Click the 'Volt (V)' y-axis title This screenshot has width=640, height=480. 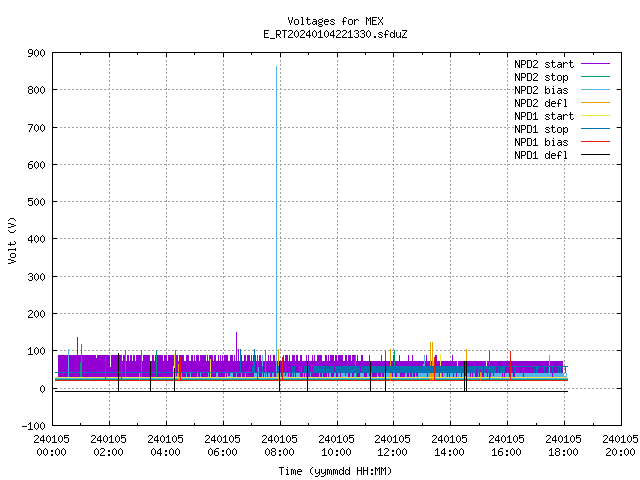12,240
